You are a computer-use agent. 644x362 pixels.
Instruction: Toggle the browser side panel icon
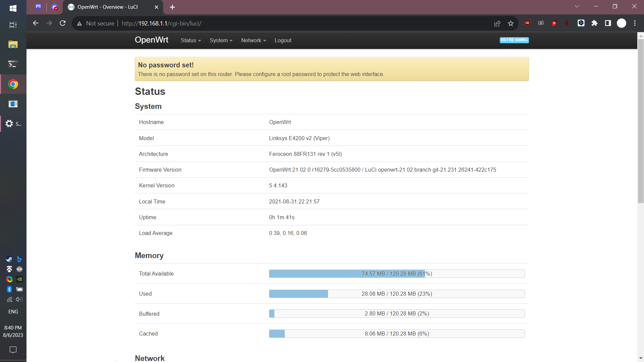(x=608, y=23)
